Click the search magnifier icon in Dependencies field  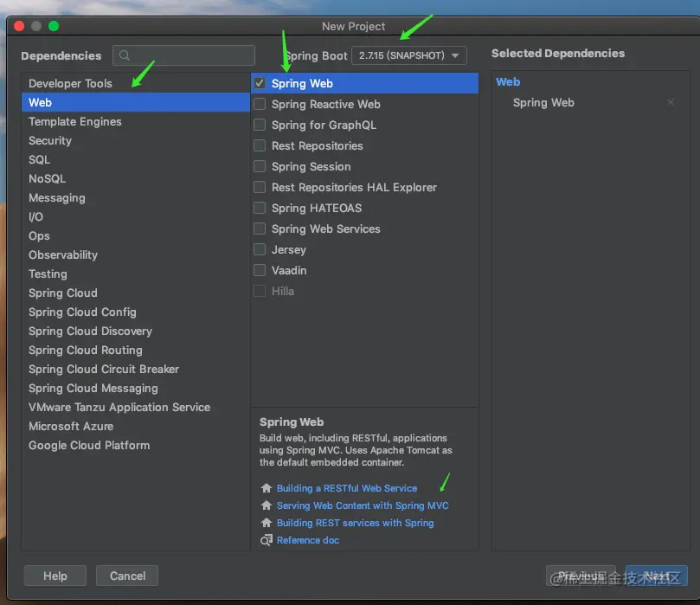[125, 55]
